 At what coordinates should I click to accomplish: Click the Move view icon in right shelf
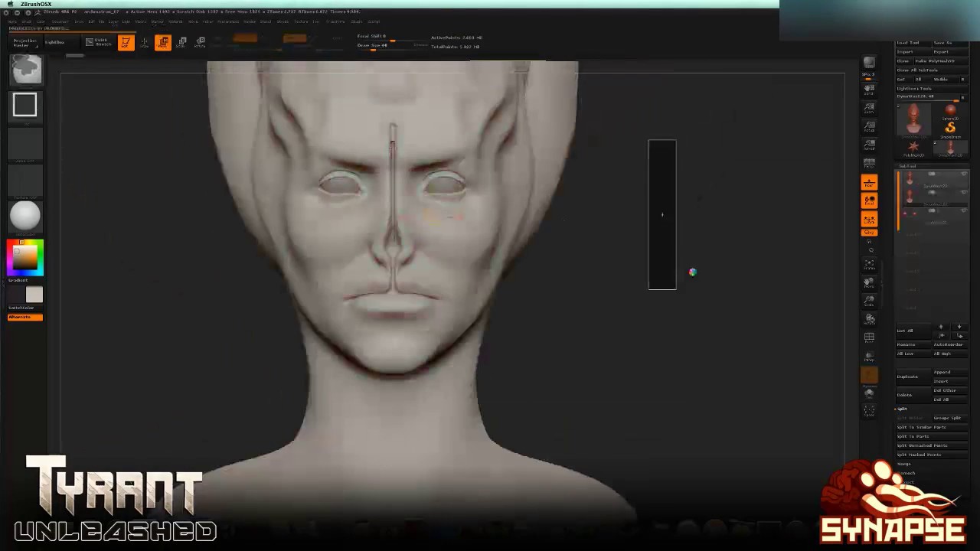[869, 283]
